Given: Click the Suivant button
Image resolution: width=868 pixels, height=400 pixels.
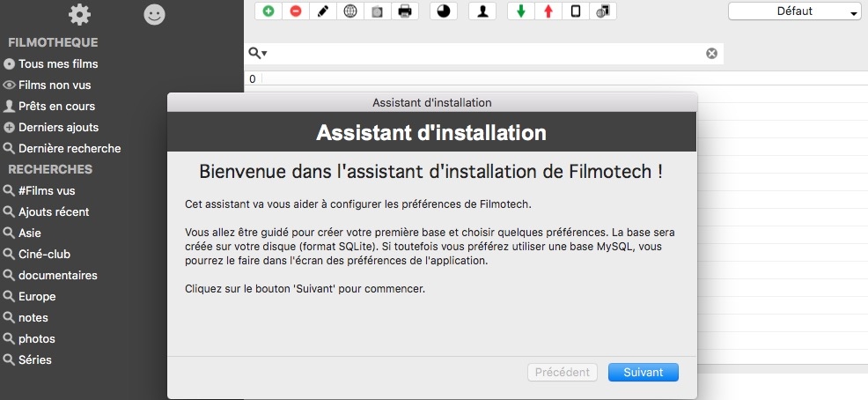Looking at the screenshot, I should coord(643,373).
